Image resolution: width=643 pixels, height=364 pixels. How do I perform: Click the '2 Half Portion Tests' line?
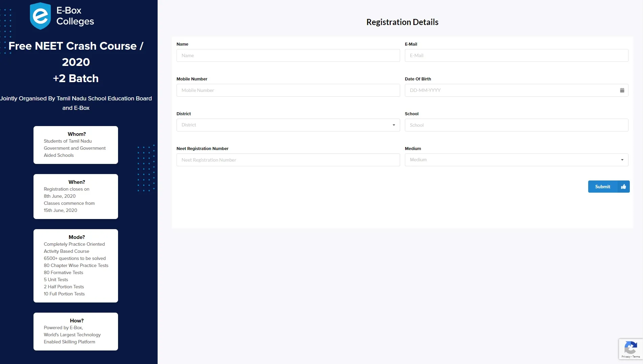pos(64,287)
